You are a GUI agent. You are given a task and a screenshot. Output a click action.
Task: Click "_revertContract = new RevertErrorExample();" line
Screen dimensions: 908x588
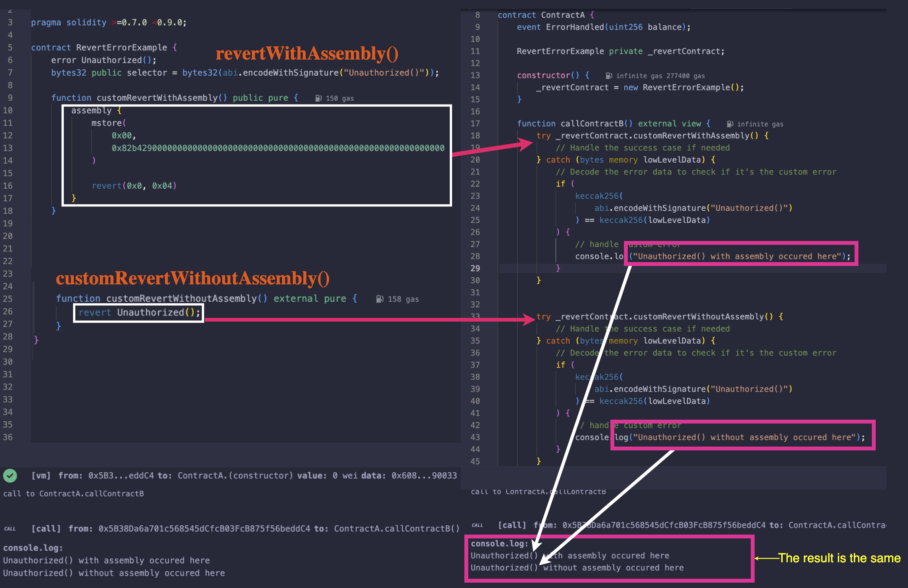640,87
